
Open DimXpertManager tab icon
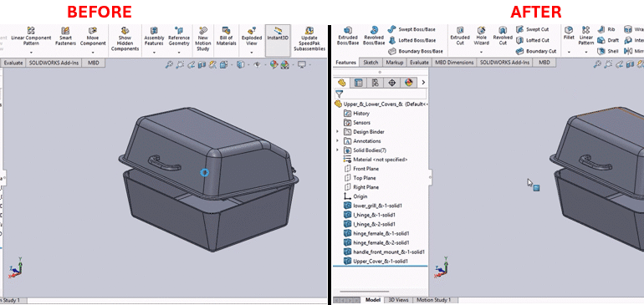pyautogui.click(x=391, y=83)
